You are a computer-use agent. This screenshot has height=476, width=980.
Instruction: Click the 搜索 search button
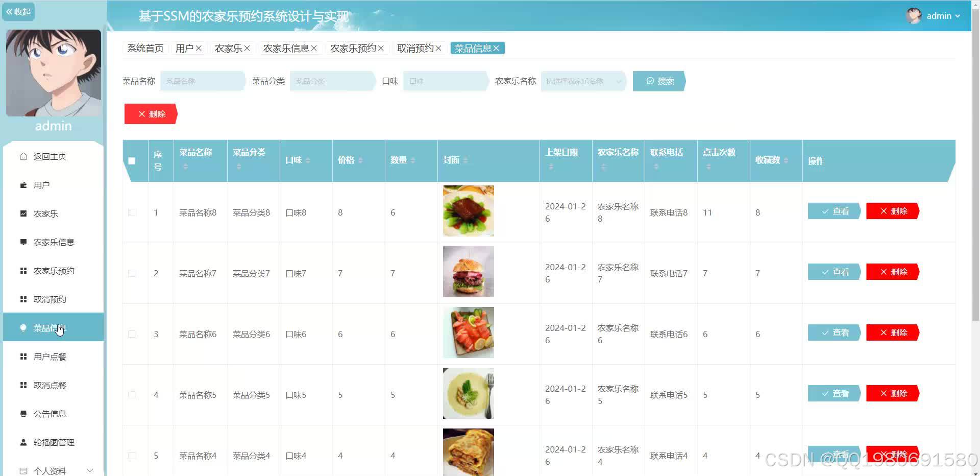659,81
